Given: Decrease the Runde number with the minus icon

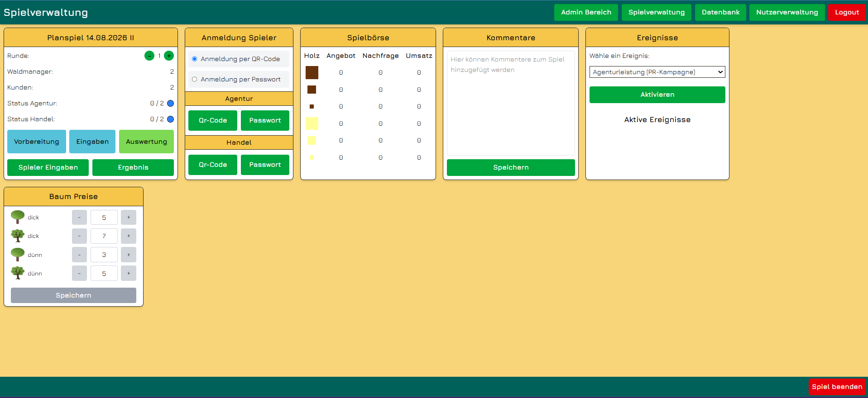Looking at the screenshot, I should point(149,56).
